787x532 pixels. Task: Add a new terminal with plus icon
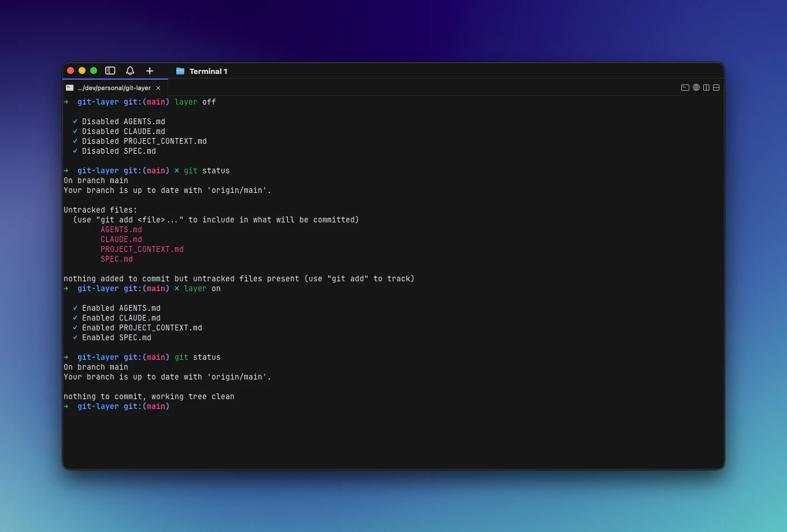pyautogui.click(x=150, y=70)
